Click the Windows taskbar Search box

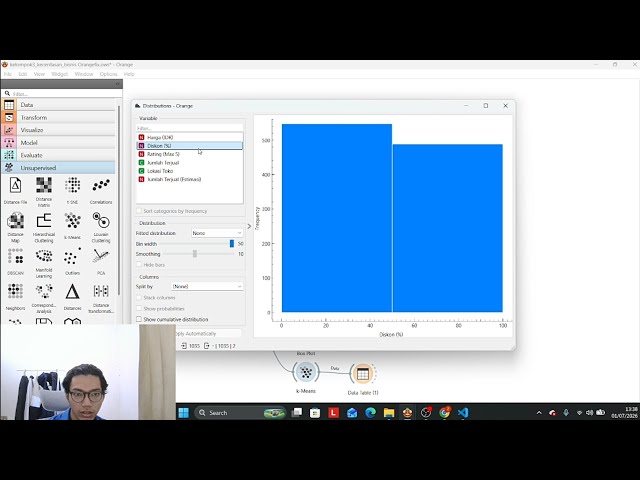pos(240,413)
